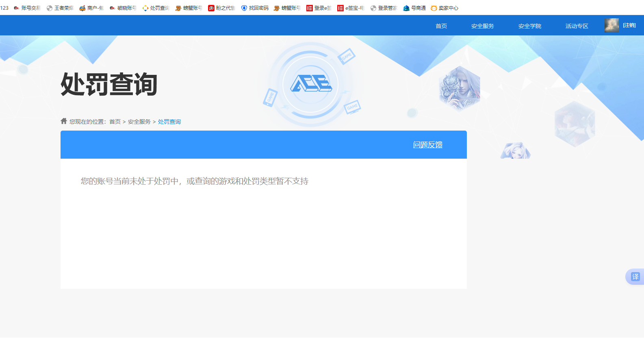Open the 破晓账号 bookmark
The height and width of the screenshot is (345, 644).
tap(123, 8)
